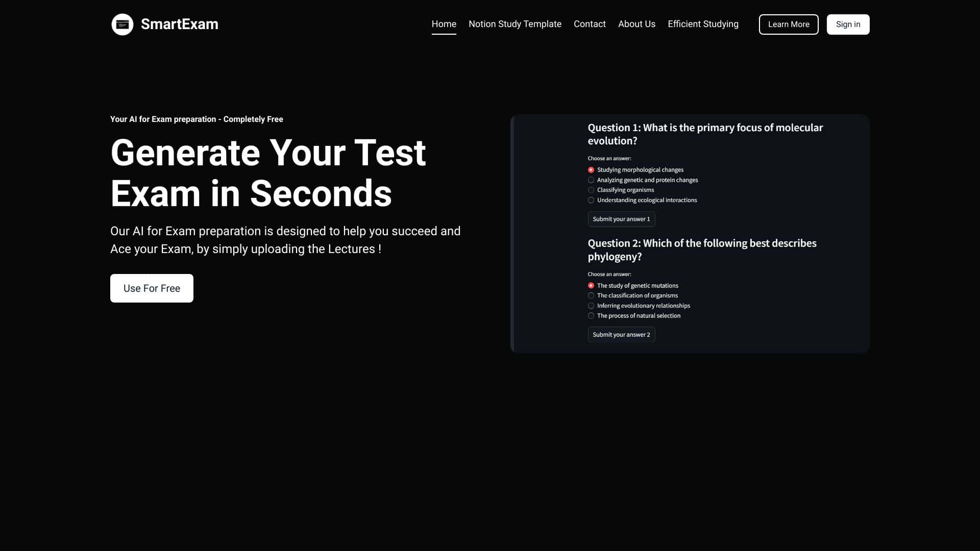Open the Notion Study Template page
980x551 pixels.
514,24
